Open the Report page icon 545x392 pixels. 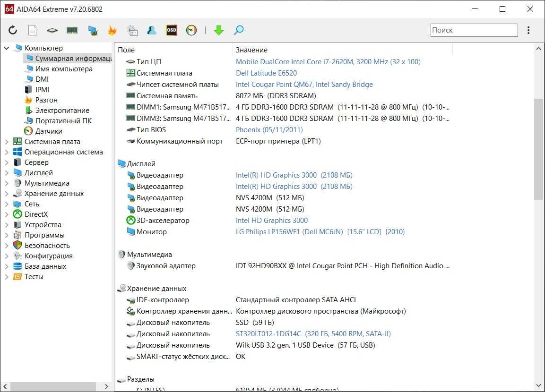tap(32, 30)
